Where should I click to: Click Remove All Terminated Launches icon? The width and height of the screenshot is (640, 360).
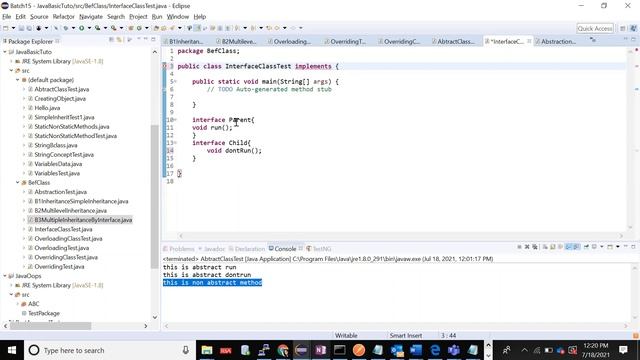pyautogui.click(x=535, y=247)
